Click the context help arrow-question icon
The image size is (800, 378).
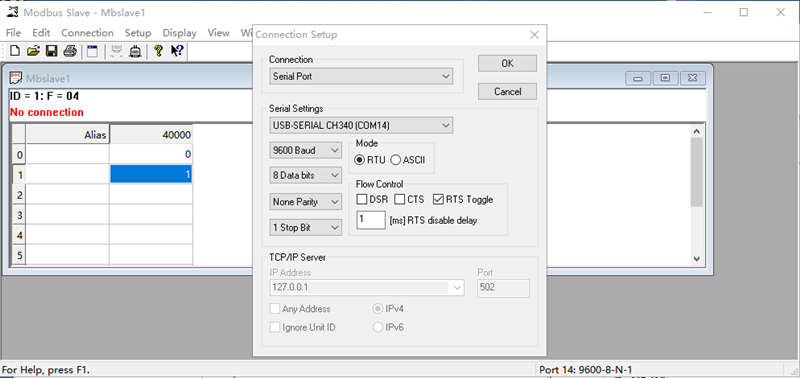[x=177, y=51]
